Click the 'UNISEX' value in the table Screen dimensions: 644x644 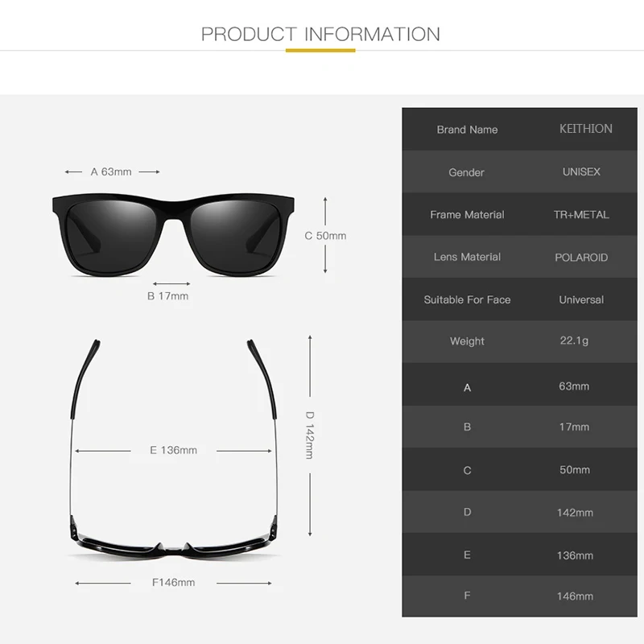point(581,171)
